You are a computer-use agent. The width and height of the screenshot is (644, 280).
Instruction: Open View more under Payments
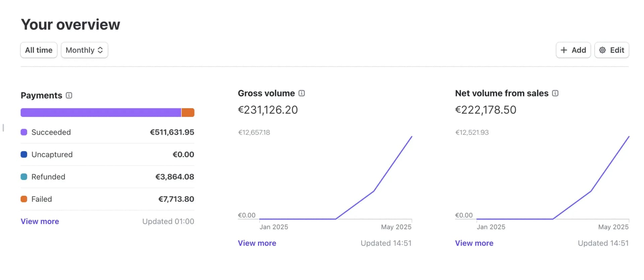coord(40,221)
